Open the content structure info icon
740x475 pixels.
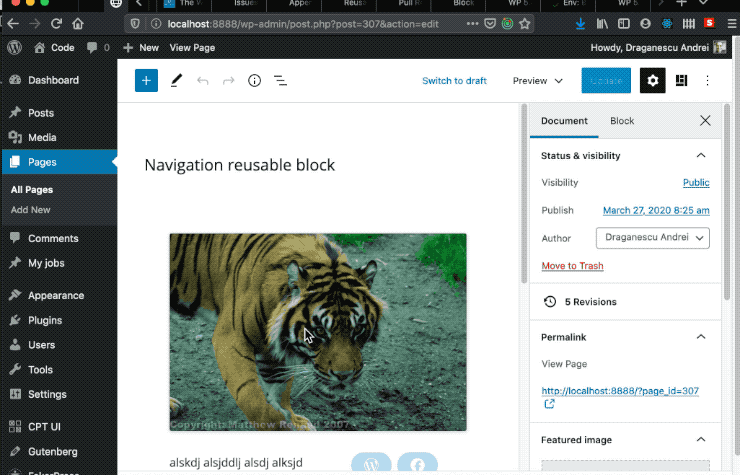point(254,81)
